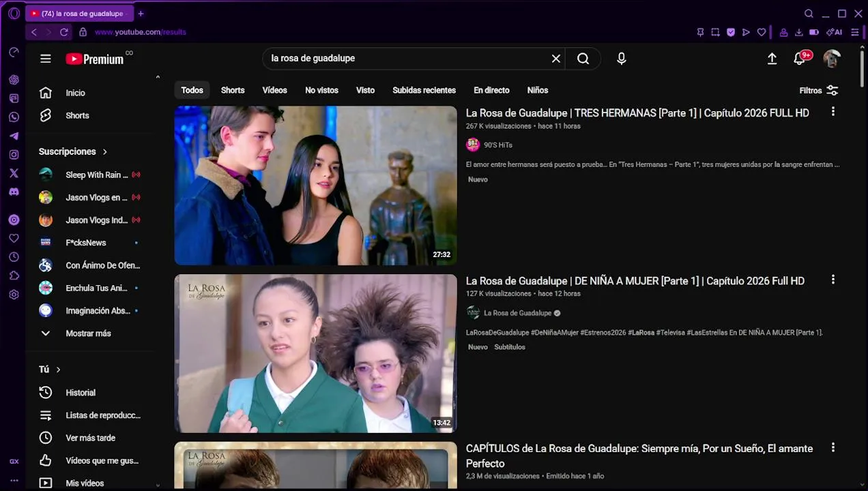This screenshot has width=868, height=491.
Task: Open YouTube hamburger guide menu
Action: (x=46, y=59)
